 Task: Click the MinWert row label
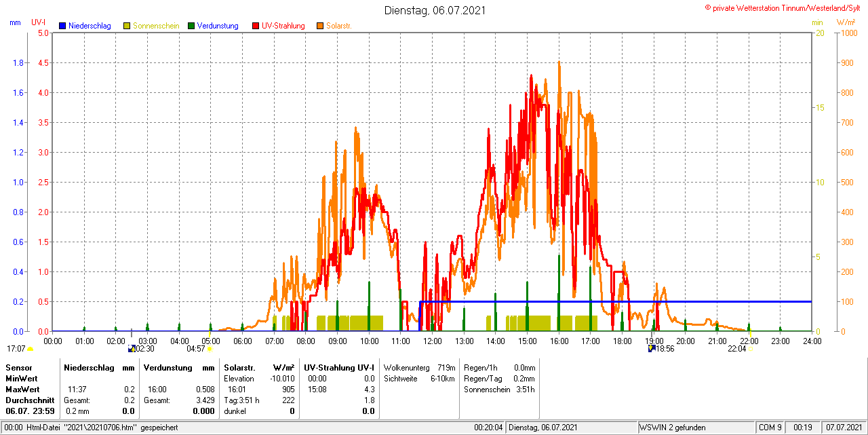[21, 378]
